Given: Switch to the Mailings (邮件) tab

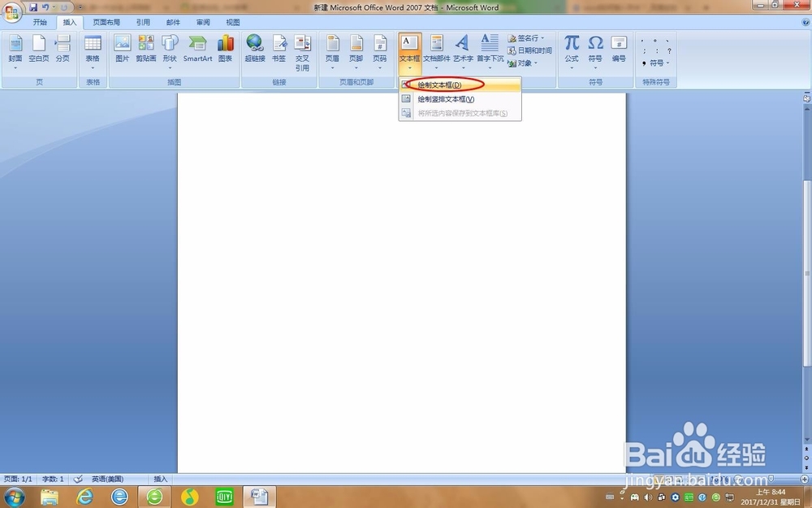Looking at the screenshot, I should click(x=173, y=22).
